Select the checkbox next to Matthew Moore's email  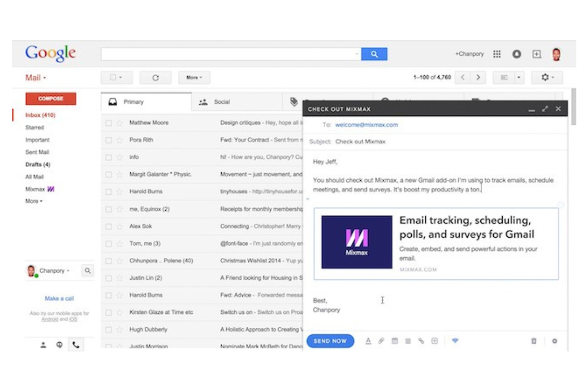[108, 123]
